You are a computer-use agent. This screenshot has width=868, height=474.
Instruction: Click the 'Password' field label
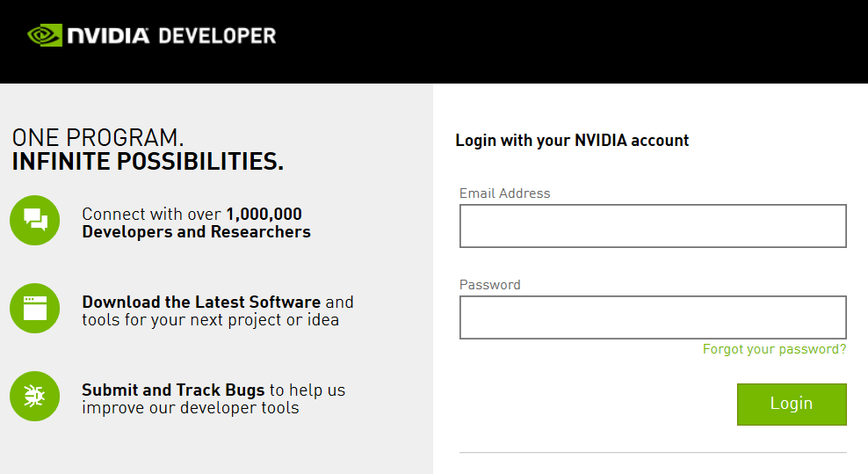(x=490, y=285)
